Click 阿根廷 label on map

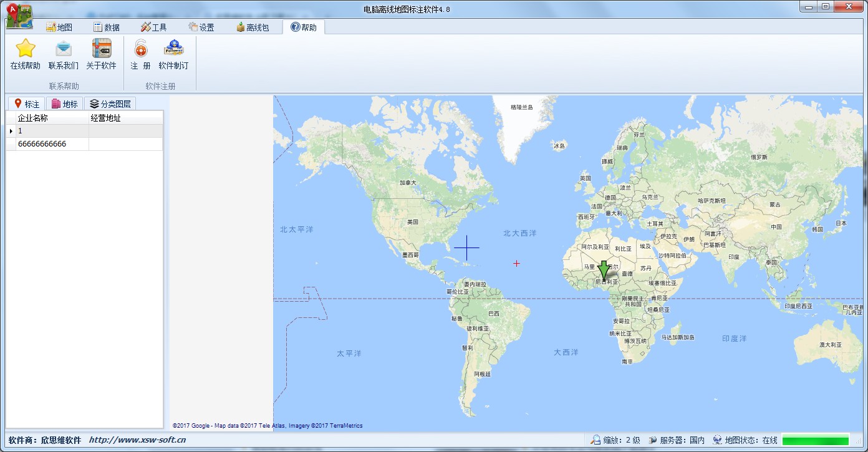(482, 374)
